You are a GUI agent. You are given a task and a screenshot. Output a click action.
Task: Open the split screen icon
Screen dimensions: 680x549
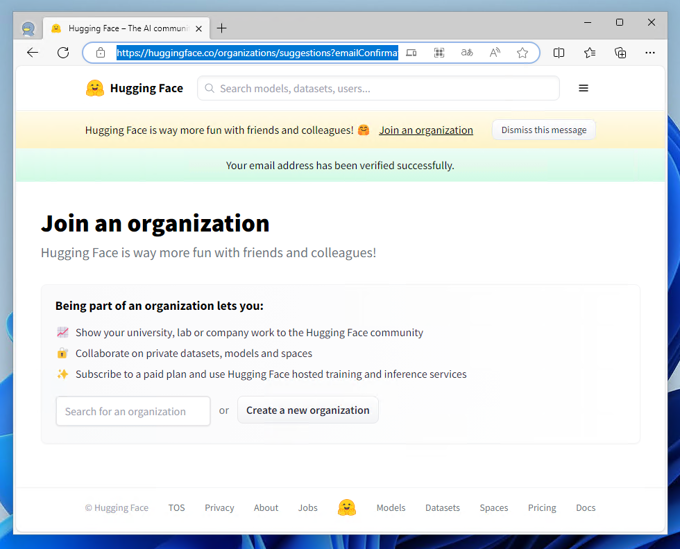(559, 53)
